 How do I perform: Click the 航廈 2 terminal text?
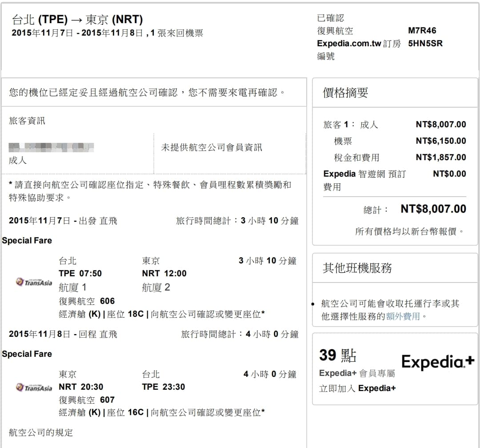(x=156, y=288)
